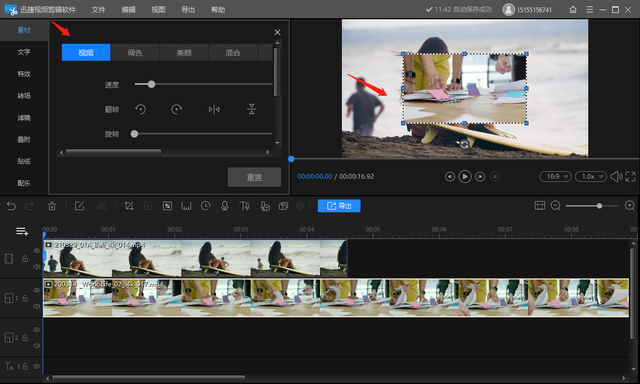640x384 pixels.
Task: Open the 1.0x playback speed dropdown
Action: coord(591,176)
